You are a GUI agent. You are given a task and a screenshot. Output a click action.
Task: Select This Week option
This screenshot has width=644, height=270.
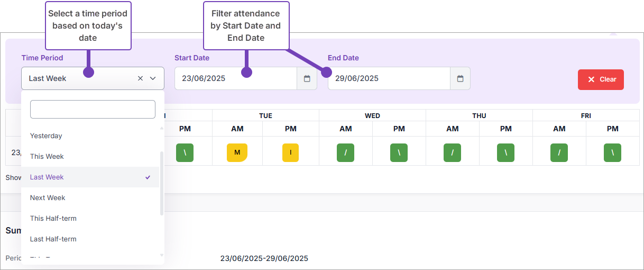click(x=47, y=157)
